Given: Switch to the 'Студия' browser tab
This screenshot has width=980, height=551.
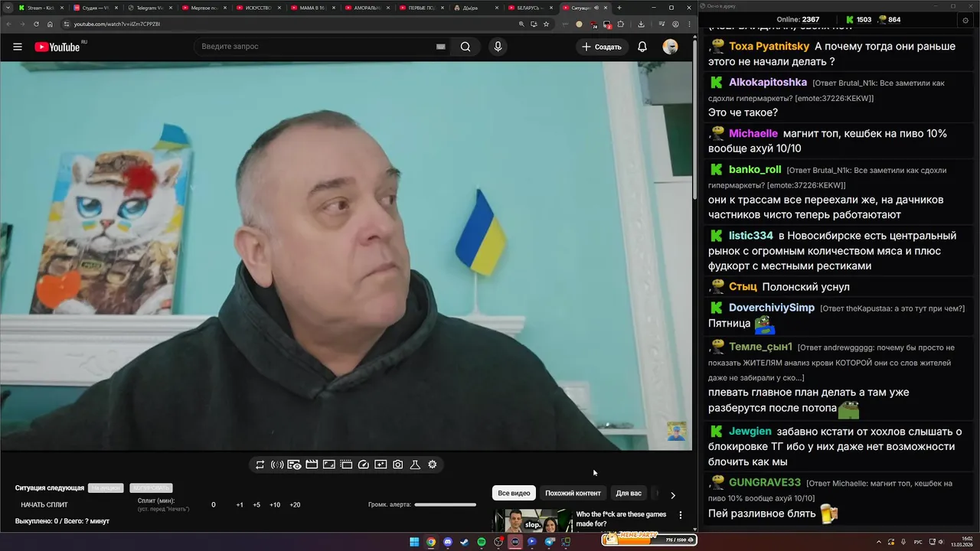Looking at the screenshot, I should point(95,8).
